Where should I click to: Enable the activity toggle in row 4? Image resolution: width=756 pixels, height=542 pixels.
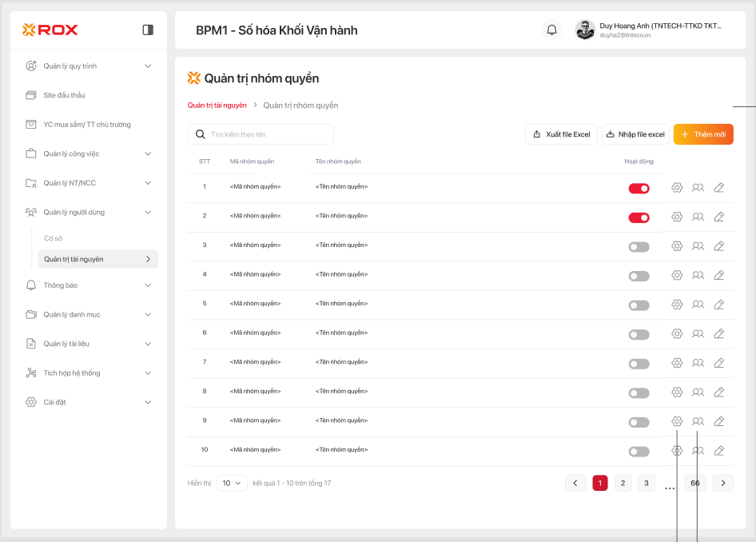click(x=639, y=276)
